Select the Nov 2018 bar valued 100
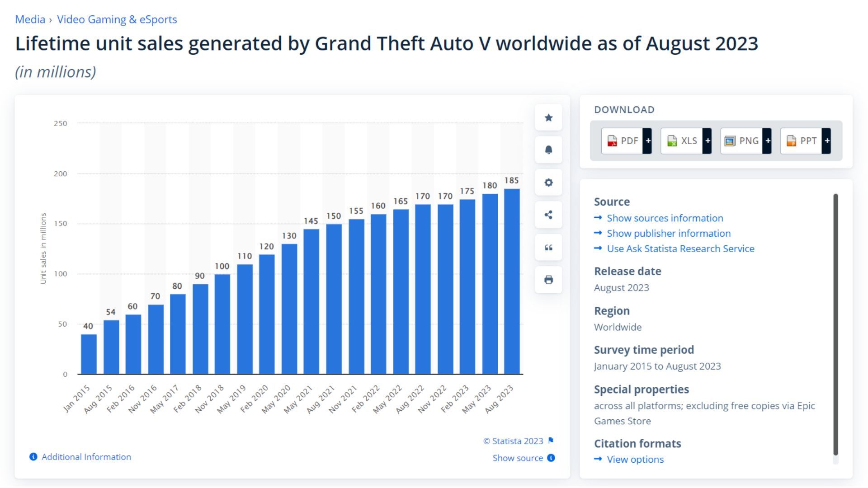868x488 pixels. (222, 324)
